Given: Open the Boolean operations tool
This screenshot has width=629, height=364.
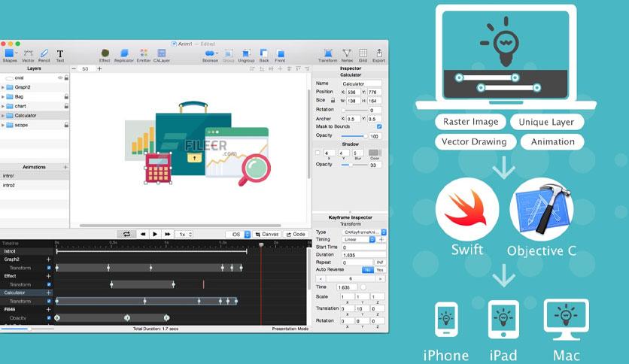Looking at the screenshot, I should tap(210, 56).
